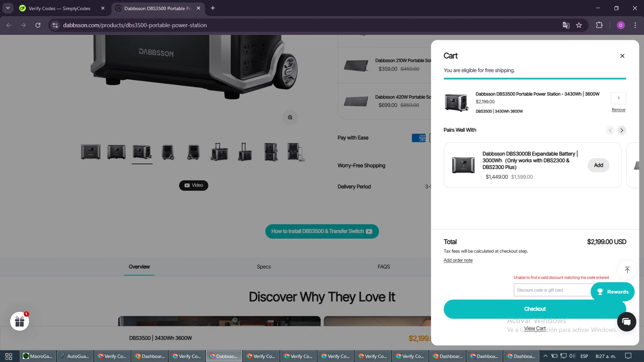The image size is (644, 362).
Task: Select the third, underlined product thumbnail
Action: pyautogui.click(x=142, y=152)
